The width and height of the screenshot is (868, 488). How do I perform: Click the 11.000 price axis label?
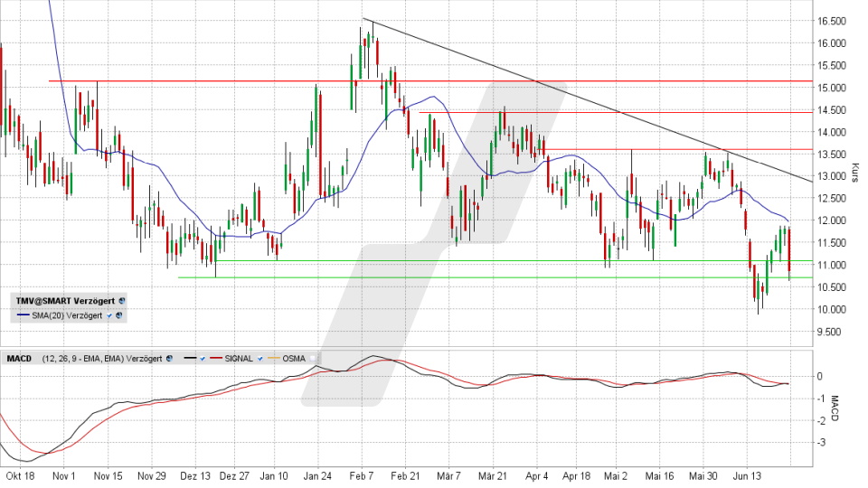832,265
